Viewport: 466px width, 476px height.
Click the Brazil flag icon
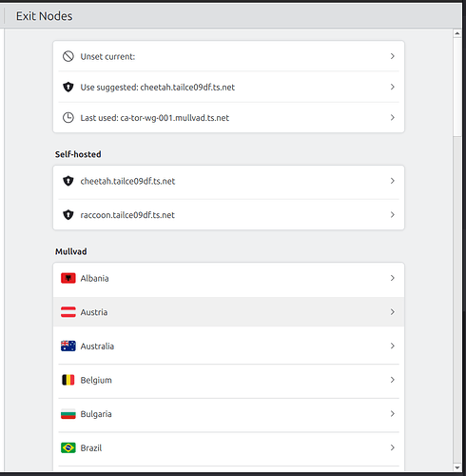point(68,447)
